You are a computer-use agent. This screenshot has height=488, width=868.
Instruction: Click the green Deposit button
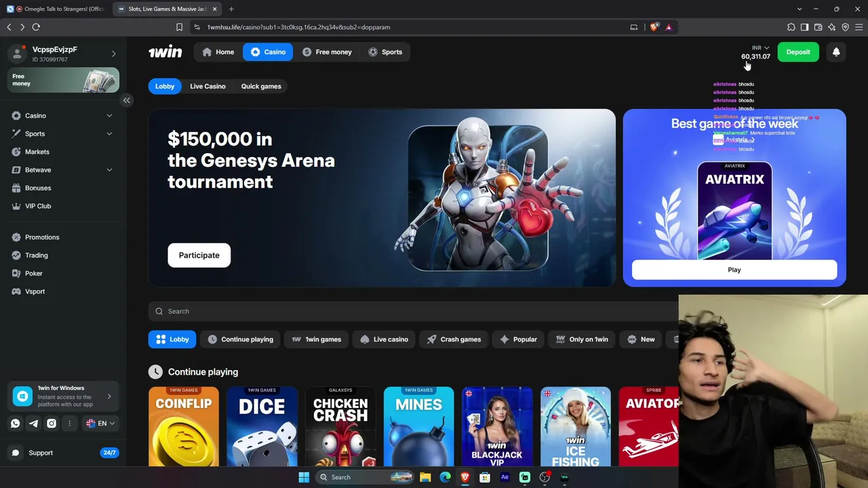[x=798, y=52]
